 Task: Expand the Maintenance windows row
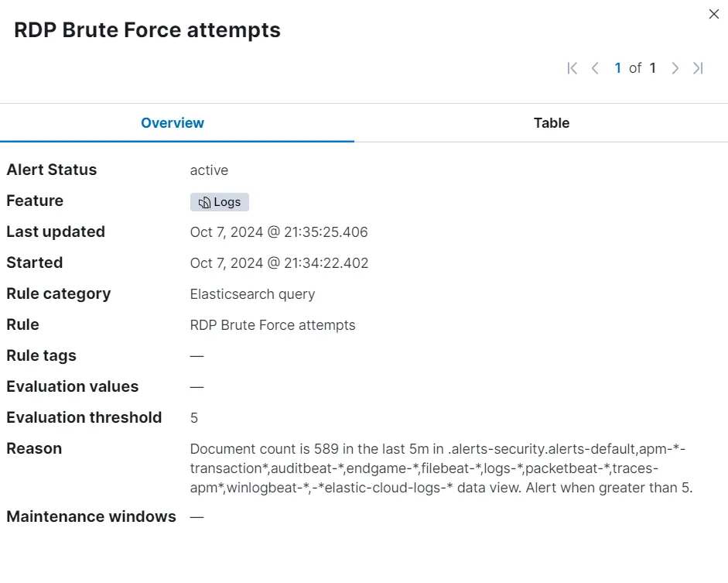tap(197, 516)
